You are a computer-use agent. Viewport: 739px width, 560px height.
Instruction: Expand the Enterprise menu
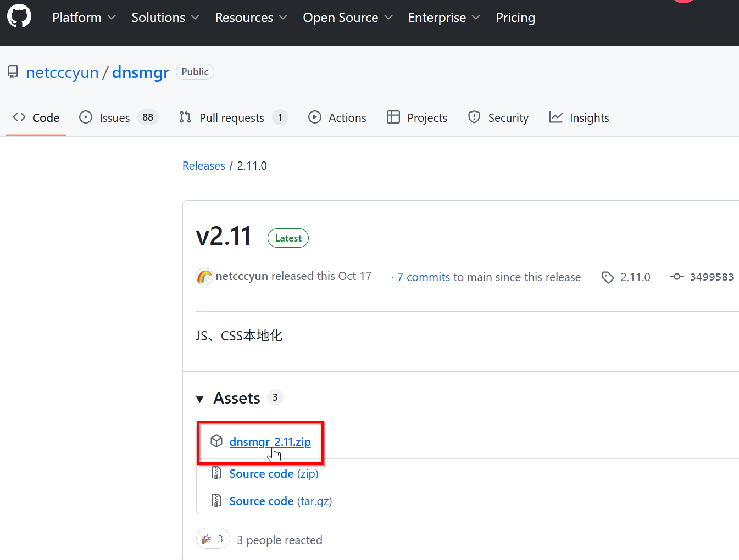[x=444, y=18]
